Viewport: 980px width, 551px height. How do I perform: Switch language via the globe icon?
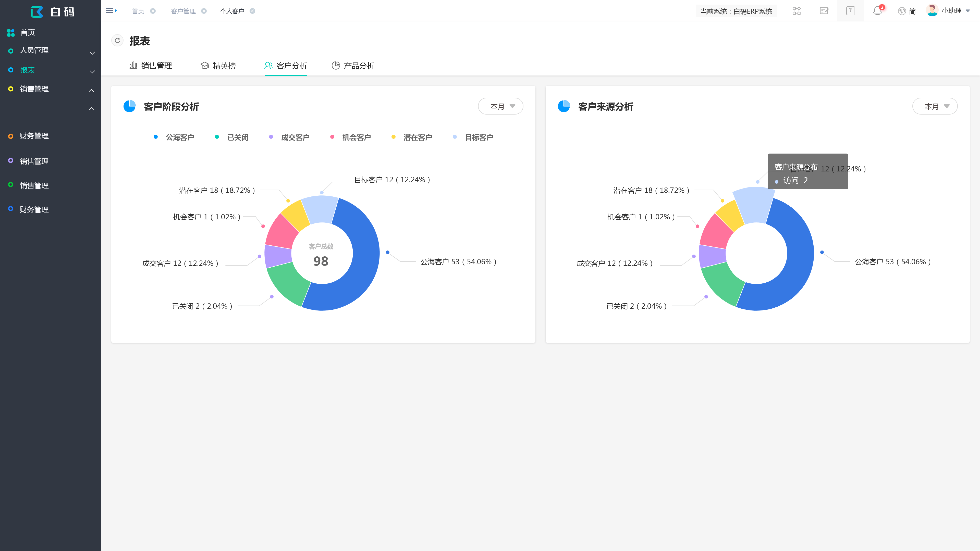[902, 11]
